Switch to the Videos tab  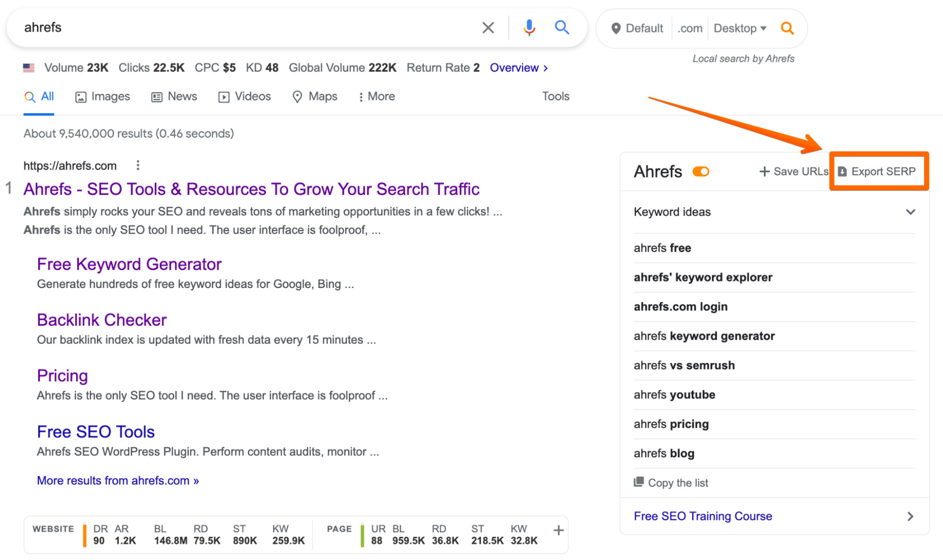click(244, 97)
